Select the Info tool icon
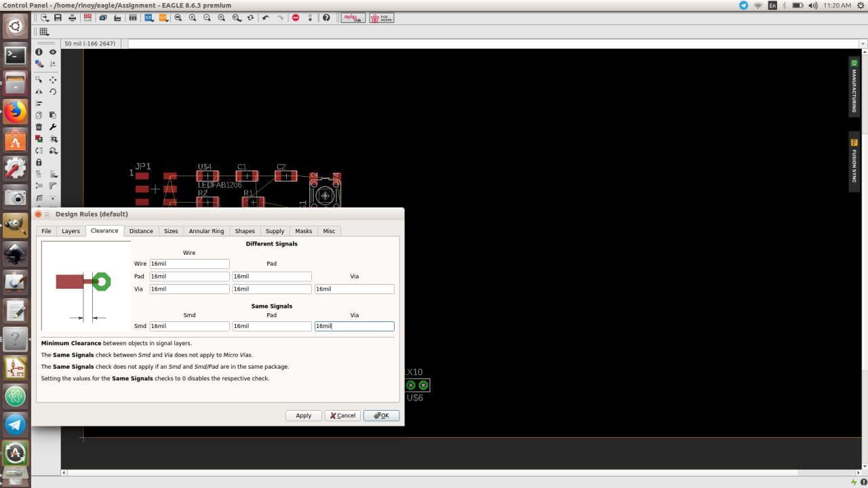868x488 pixels. 39,52
